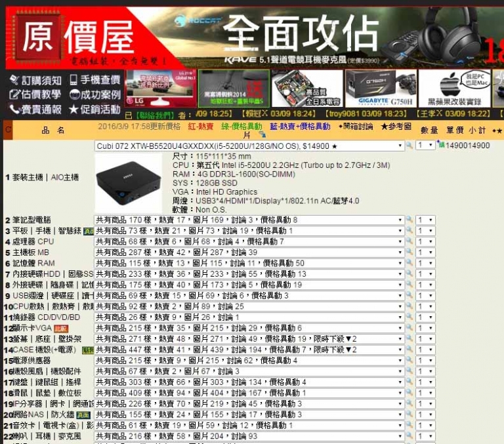Click the magnifier icon in CPU散熱 row

409,306
